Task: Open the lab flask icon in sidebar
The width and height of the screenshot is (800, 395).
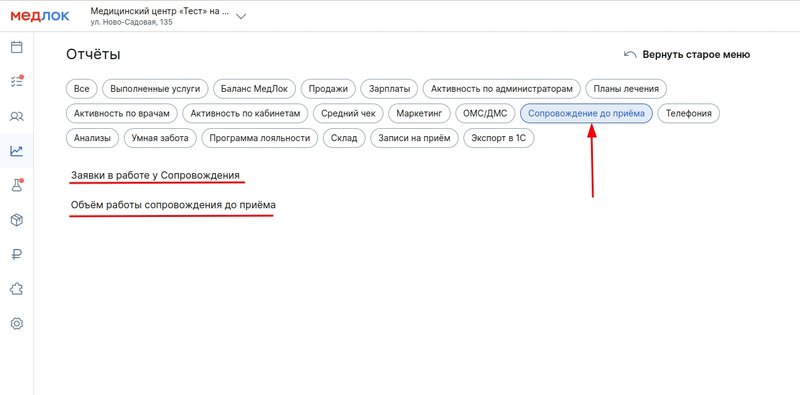Action: pyautogui.click(x=17, y=185)
